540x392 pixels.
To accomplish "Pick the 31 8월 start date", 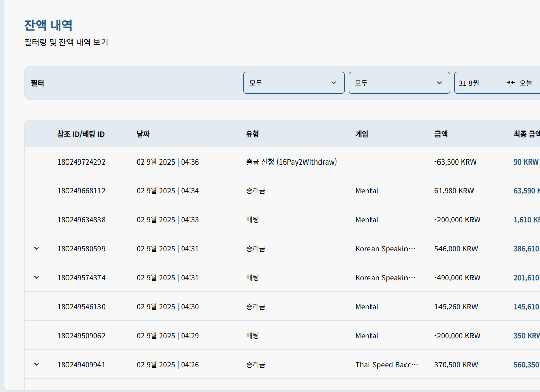I will 469,83.
